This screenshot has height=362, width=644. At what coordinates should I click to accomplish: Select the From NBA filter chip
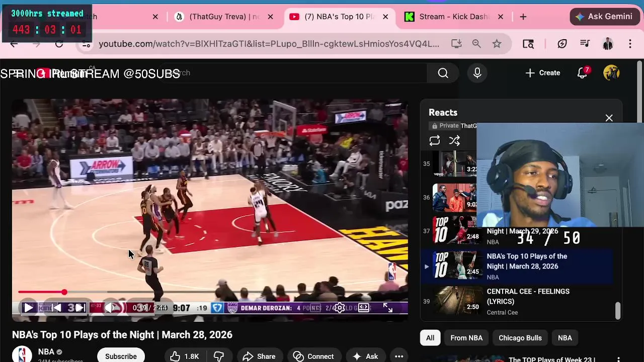pos(466,338)
